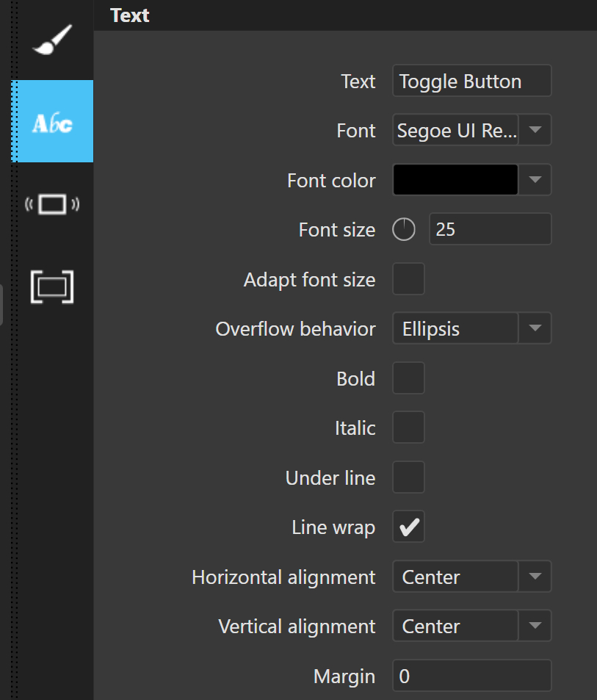This screenshot has height=700, width=597.
Task: Expand the Overflow behavior dropdown arrow
Action: coord(535,328)
